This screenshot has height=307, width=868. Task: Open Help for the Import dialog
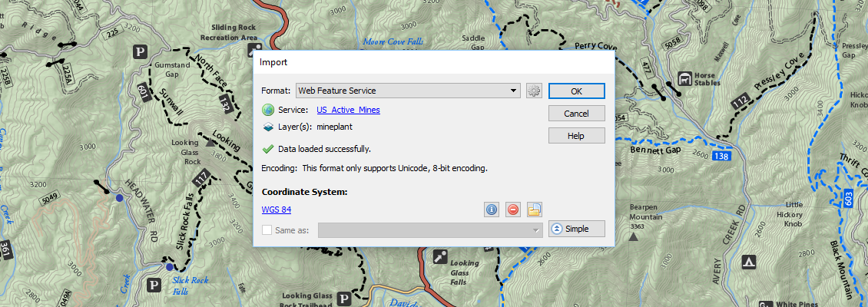[576, 136]
